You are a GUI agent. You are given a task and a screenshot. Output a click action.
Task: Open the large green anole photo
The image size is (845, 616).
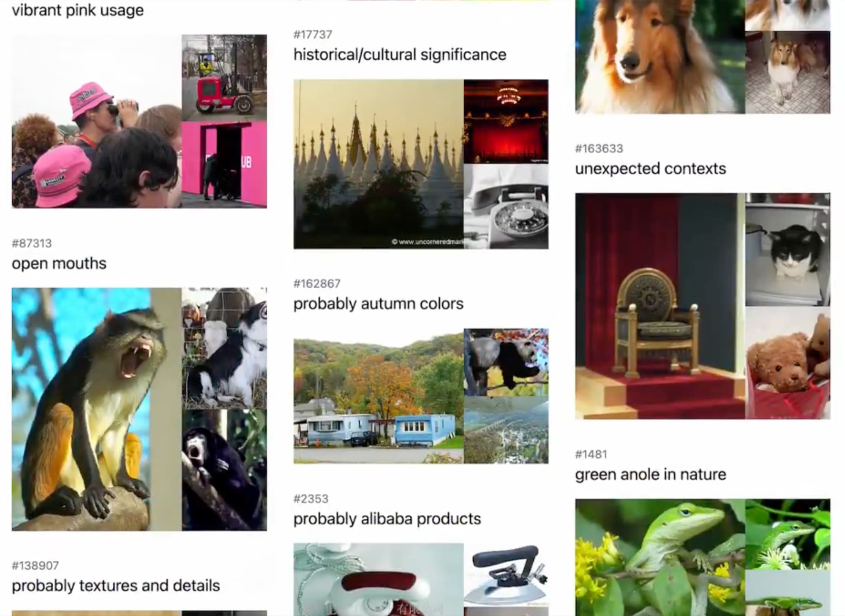[x=660, y=557]
